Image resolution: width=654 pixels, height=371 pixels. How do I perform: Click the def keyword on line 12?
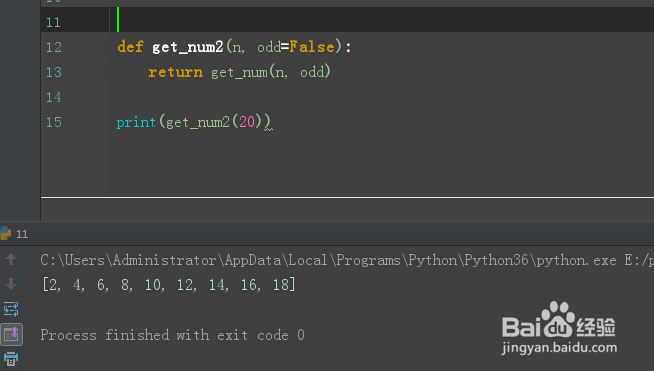(131, 47)
